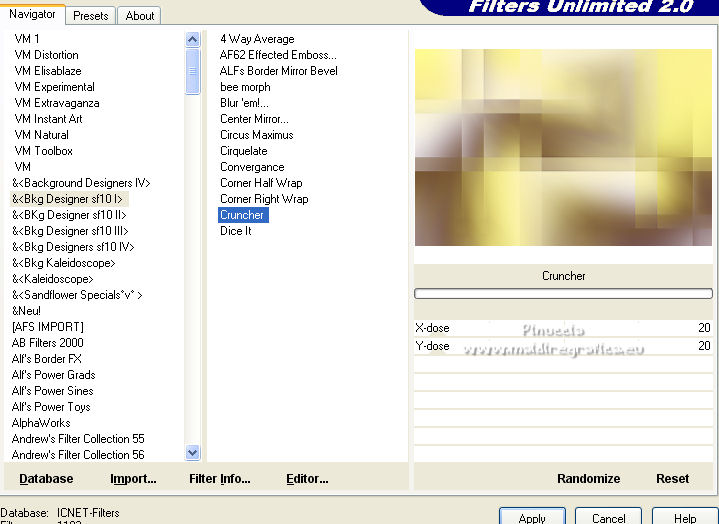Select &<Kaleidoscope> category
The height and width of the screenshot is (524, 719).
pyautogui.click(x=52, y=279)
